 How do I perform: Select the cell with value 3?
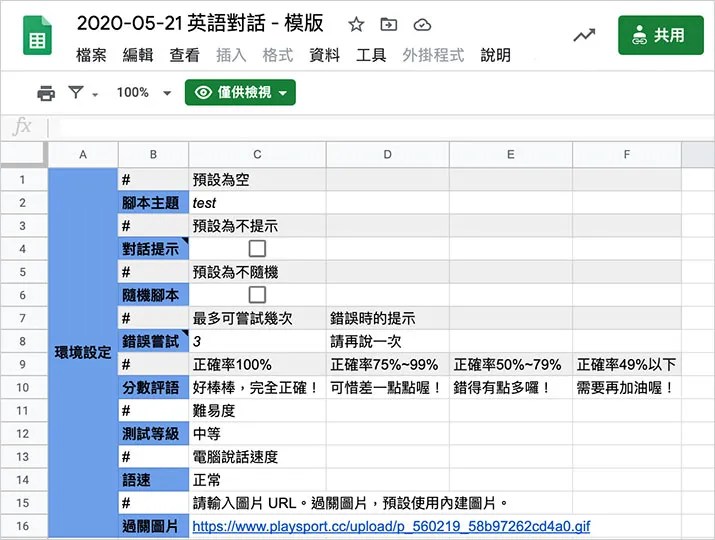coord(257,341)
